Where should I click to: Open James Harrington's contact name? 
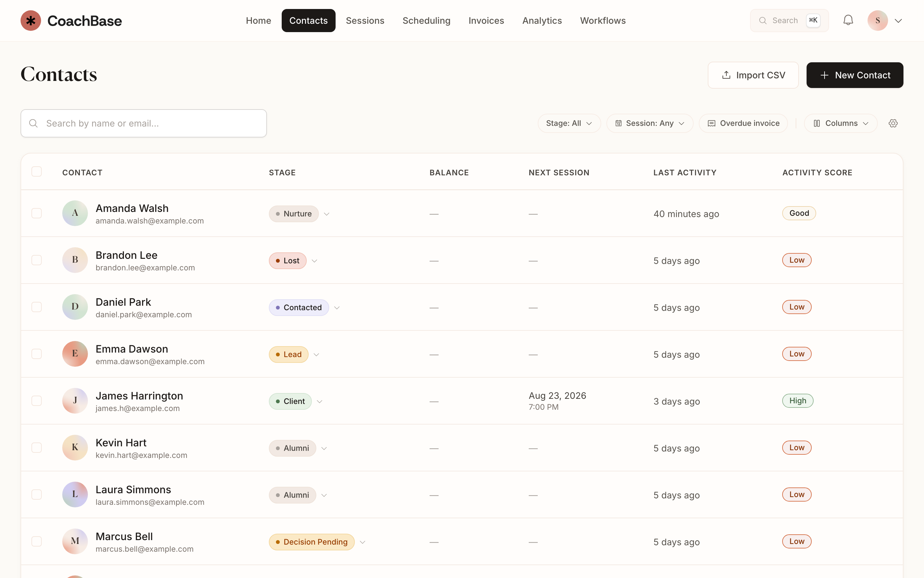tap(139, 396)
